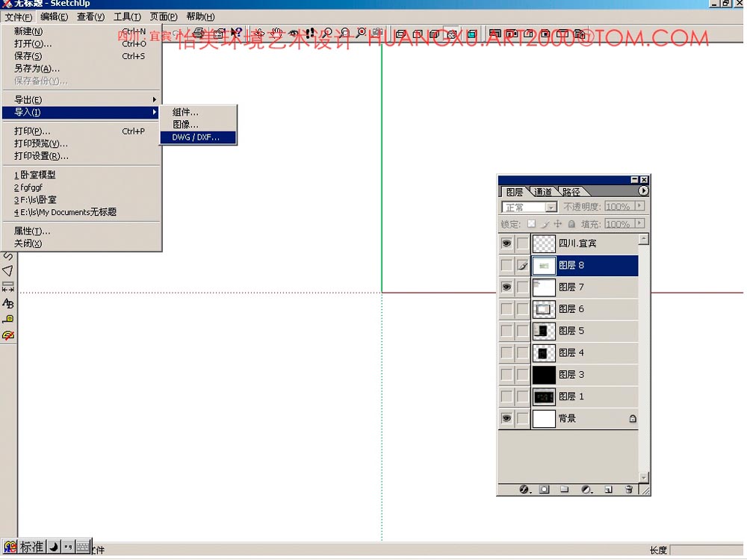Screen dimensions: 747x560
Task: Click the Add layer mask icon
Action: coord(544,490)
